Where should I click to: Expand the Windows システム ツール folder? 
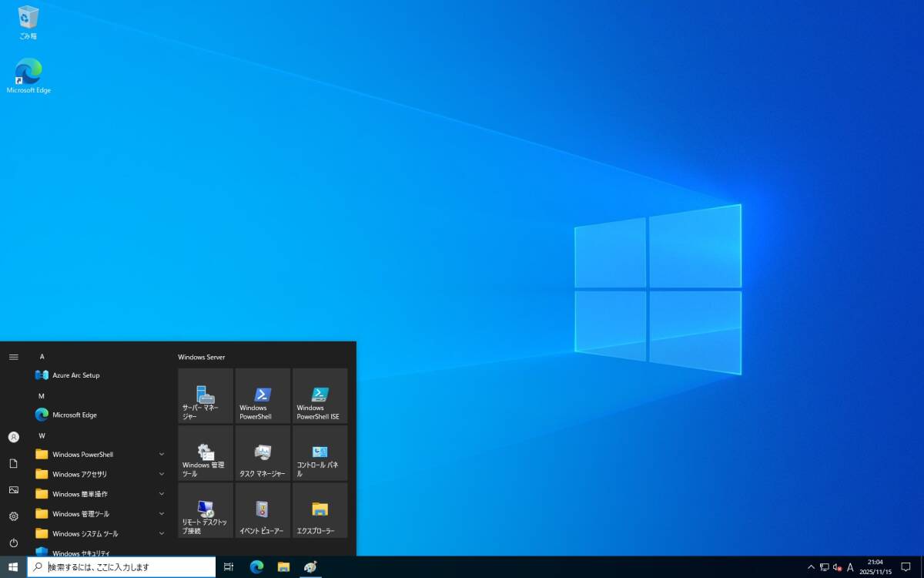[x=100, y=534]
